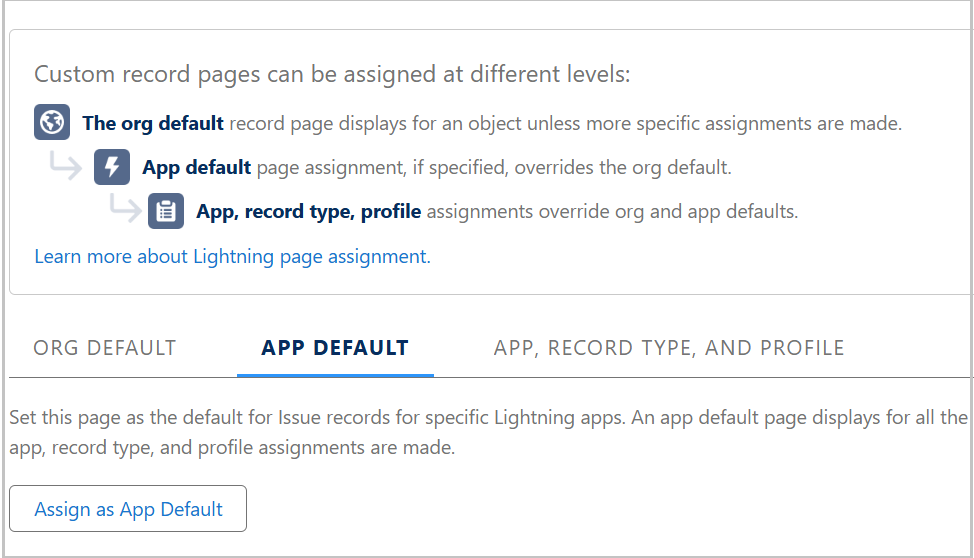Click the 'Custom record pages can be assigned' heading
974x558 pixels.
click(x=332, y=75)
